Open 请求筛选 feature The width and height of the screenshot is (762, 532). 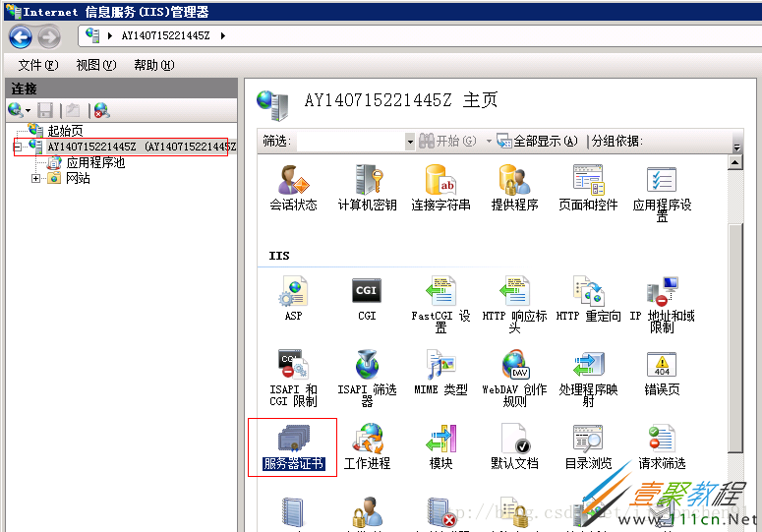[662, 447]
